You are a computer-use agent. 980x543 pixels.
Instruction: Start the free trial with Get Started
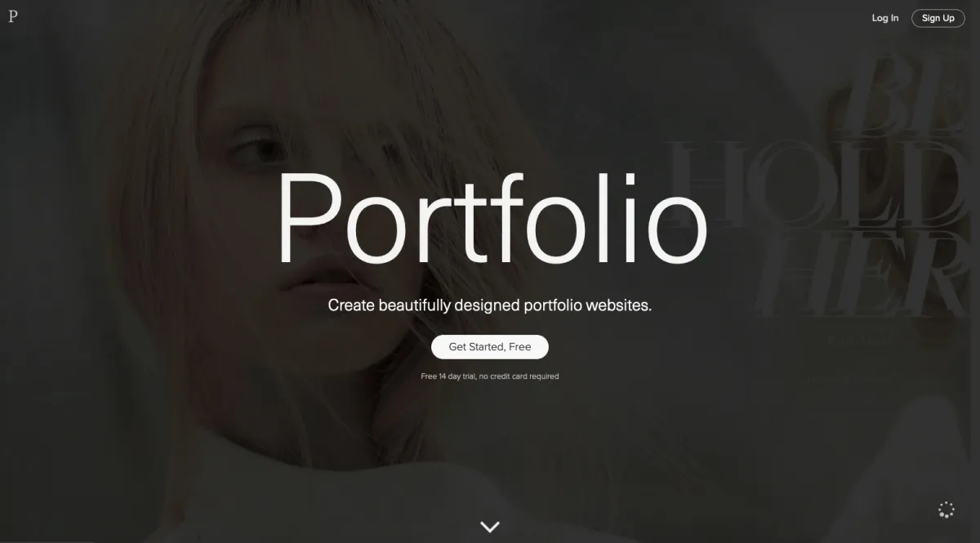point(490,347)
